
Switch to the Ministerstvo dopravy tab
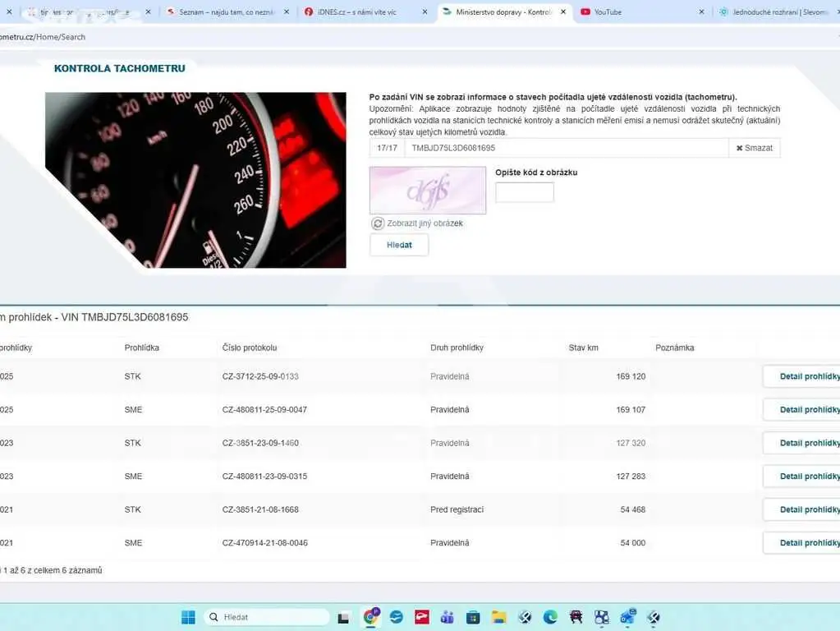coord(503,12)
